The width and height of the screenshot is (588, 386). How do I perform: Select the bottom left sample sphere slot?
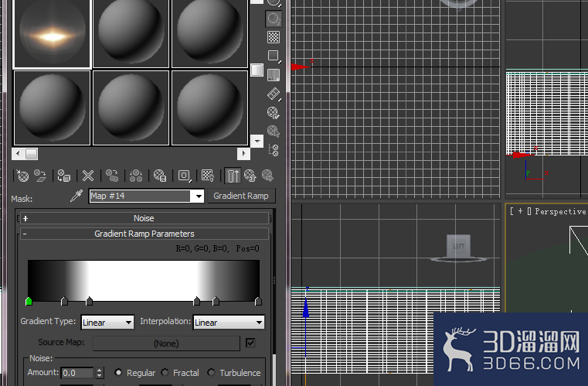52,108
